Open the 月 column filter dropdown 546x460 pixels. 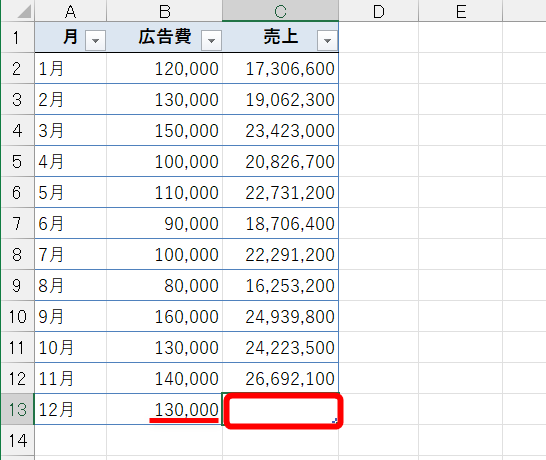click(x=95, y=40)
